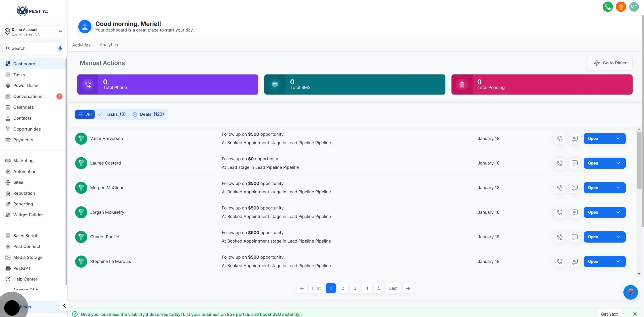The image size is (644, 317).
Task: Click call icon for Vanni Harverson
Action: click(x=560, y=139)
